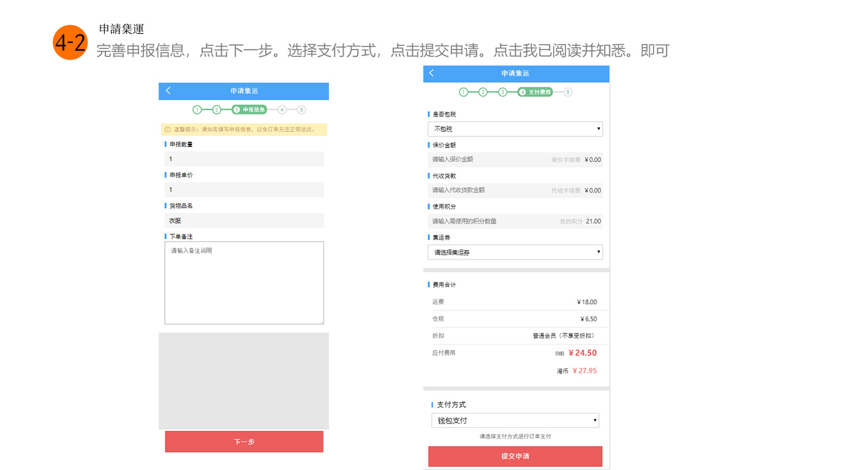Click the 申报单价 input field
This screenshot has width=868, height=470.
point(244,190)
